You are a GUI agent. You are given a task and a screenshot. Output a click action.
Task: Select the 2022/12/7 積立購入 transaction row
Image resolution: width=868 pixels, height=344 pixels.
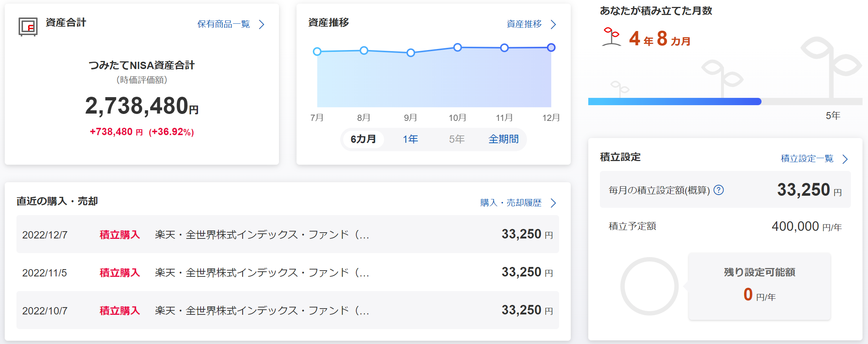287,234
